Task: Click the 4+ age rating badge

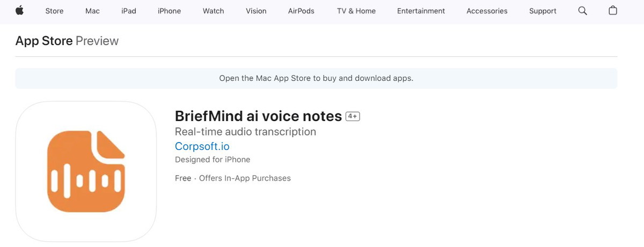Action: [x=353, y=116]
